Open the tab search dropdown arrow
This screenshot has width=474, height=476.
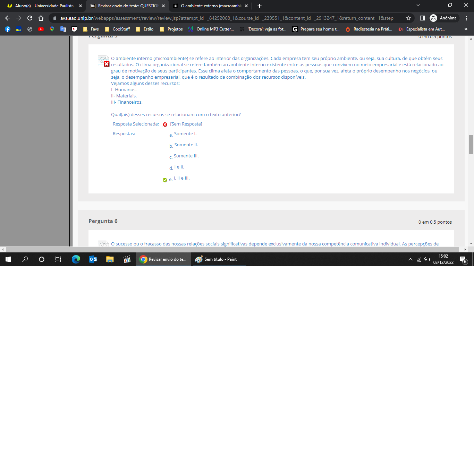pyautogui.click(x=418, y=5)
